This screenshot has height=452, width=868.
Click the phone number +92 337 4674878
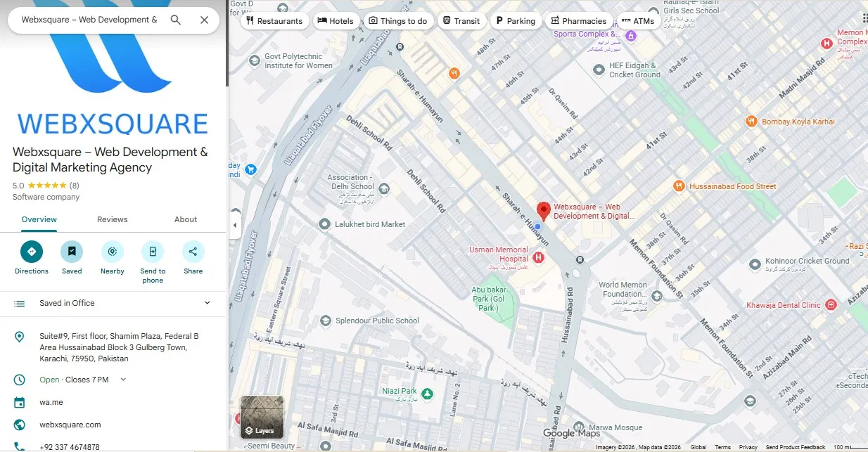tap(70, 447)
